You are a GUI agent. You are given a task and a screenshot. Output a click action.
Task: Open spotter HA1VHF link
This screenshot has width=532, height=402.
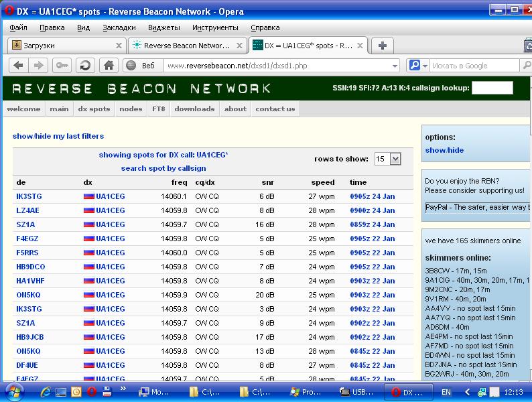tap(30, 281)
